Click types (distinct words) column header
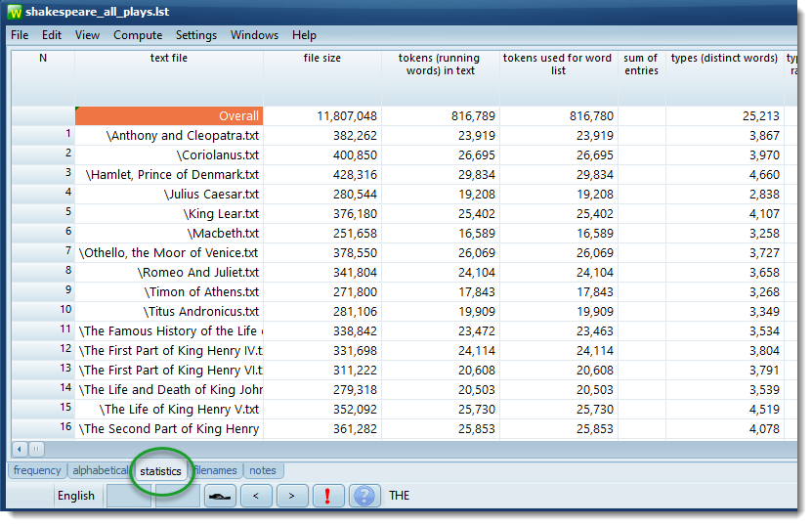The width and height of the screenshot is (812, 526). pos(724,78)
